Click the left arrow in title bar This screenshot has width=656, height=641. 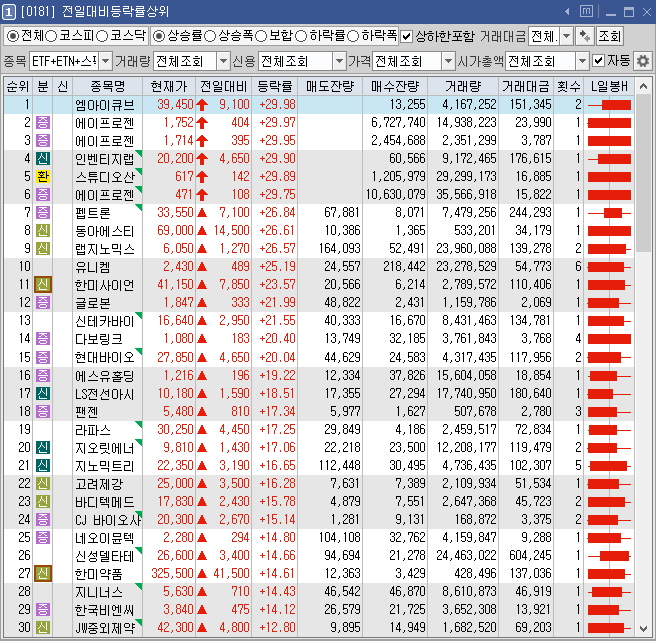(x=567, y=12)
